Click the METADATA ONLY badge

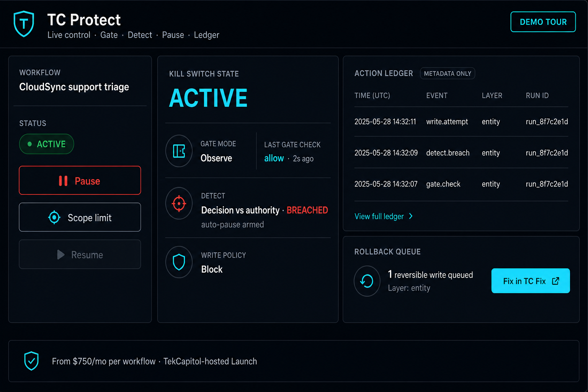coord(448,73)
